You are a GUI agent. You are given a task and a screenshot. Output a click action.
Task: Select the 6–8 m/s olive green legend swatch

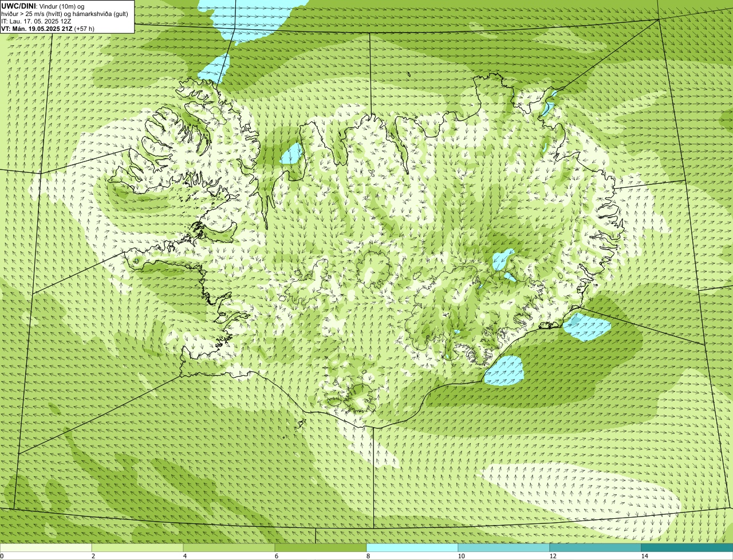click(x=321, y=547)
